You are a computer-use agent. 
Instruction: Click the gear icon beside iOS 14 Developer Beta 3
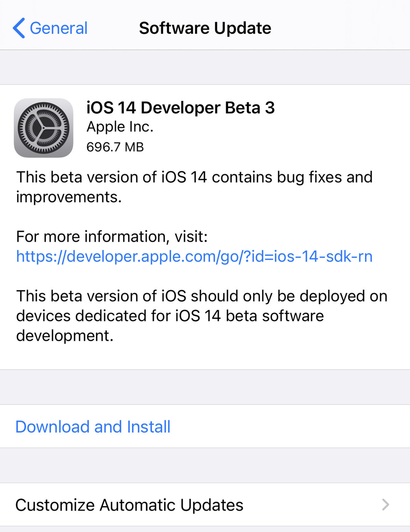(x=44, y=128)
